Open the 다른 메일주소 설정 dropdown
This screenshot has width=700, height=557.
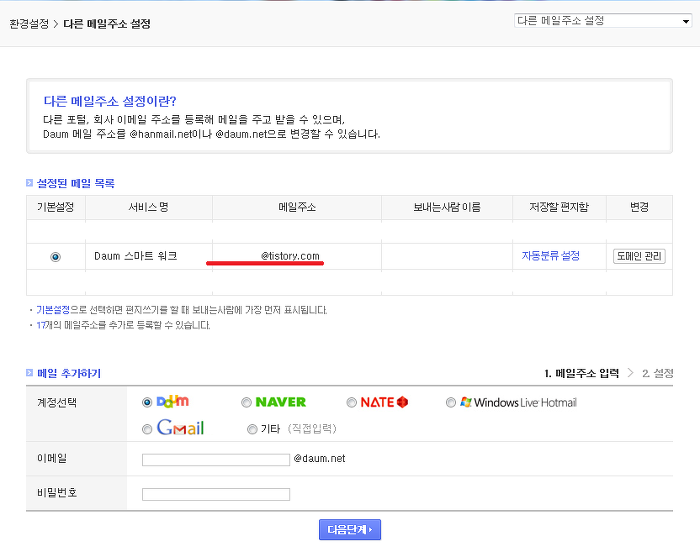tap(603, 21)
